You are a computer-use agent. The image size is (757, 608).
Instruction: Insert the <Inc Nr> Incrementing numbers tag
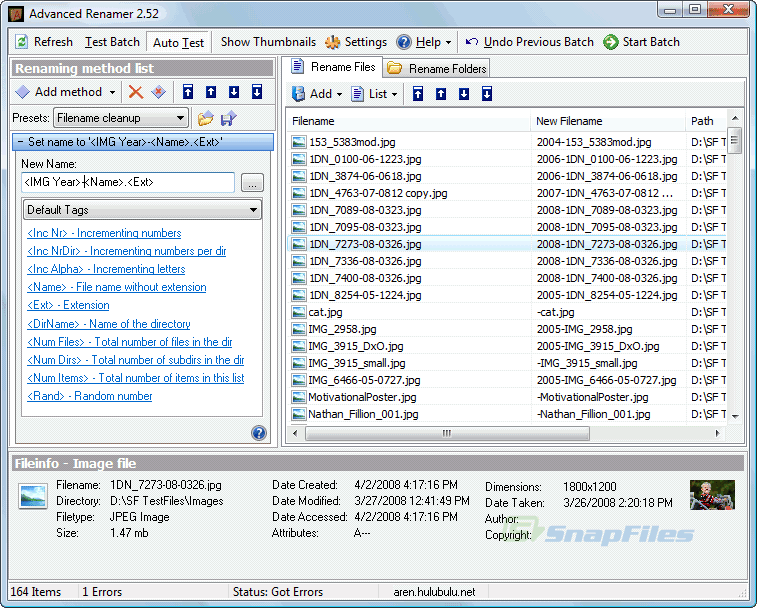pyautogui.click(x=104, y=233)
